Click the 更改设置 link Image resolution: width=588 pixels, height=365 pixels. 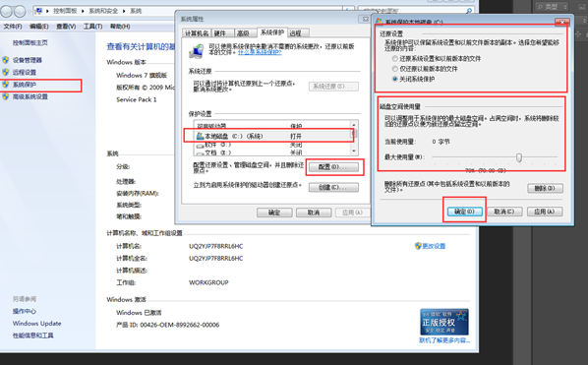click(x=434, y=246)
